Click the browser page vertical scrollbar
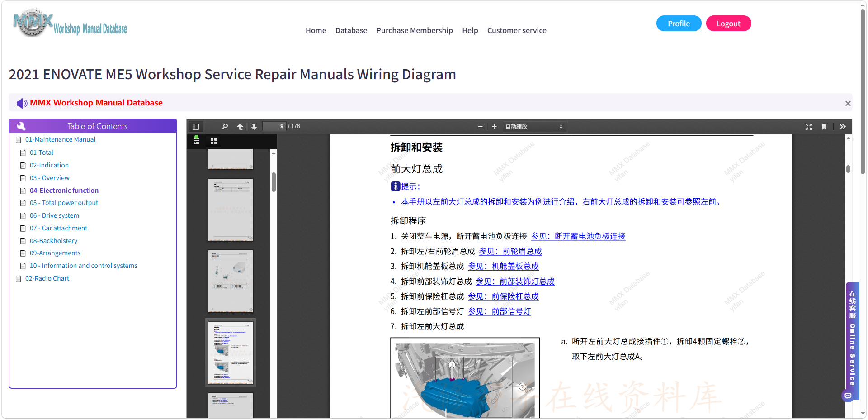Screen dimensions: 868x420 point(863,91)
